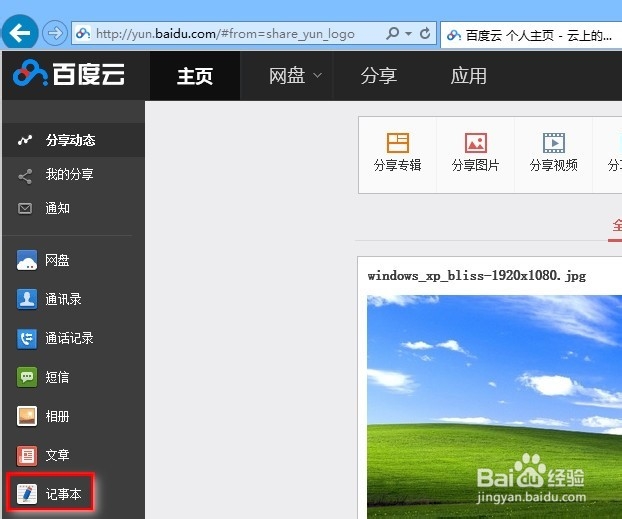Click the 分享专辑 label text

[x=397, y=165]
